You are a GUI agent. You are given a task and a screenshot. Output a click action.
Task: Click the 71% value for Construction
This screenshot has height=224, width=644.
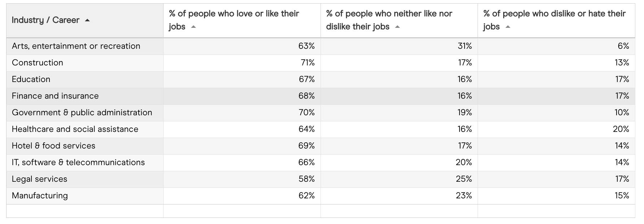tap(308, 63)
